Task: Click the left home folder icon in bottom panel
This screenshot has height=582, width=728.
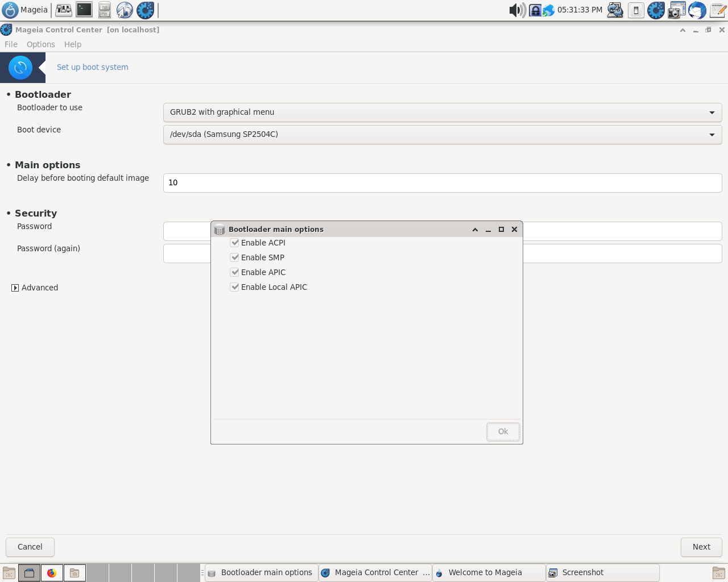Action: click(9, 573)
